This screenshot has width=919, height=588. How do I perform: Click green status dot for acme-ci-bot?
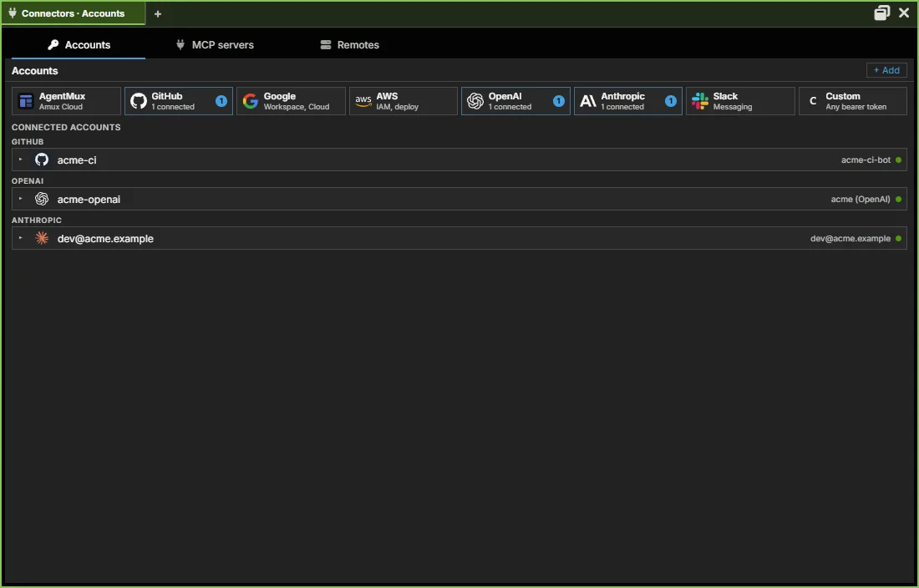pos(898,160)
